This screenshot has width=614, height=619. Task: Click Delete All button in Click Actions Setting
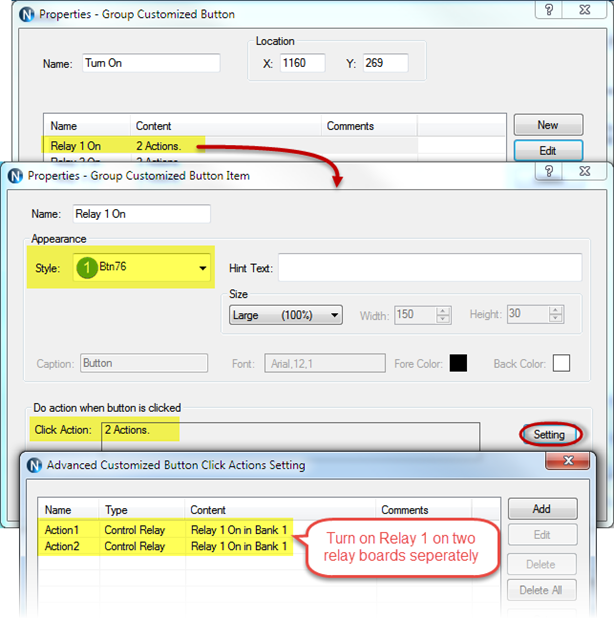541,590
